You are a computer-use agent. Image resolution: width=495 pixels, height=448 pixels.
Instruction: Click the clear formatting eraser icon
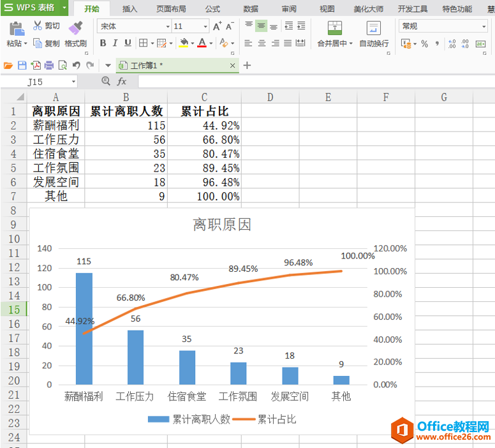tap(223, 43)
